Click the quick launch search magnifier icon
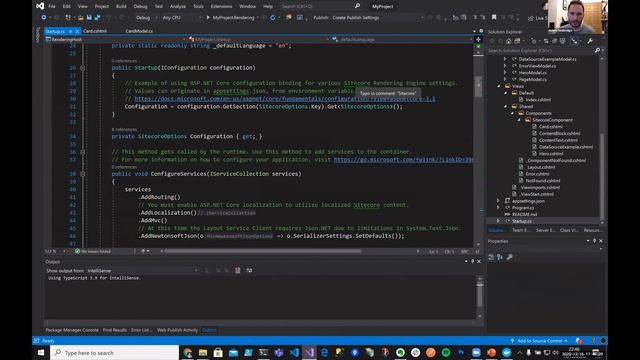 click(x=357, y=6)
